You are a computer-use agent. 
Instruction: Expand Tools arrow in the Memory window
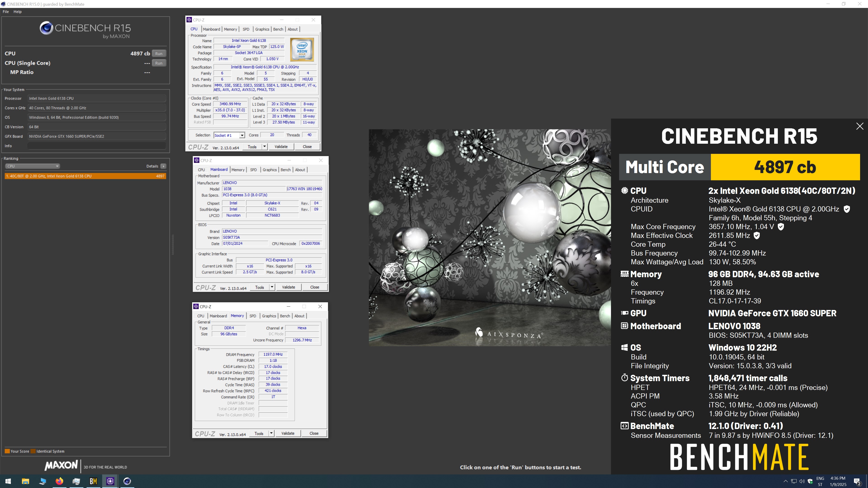(x=271, y=433)
